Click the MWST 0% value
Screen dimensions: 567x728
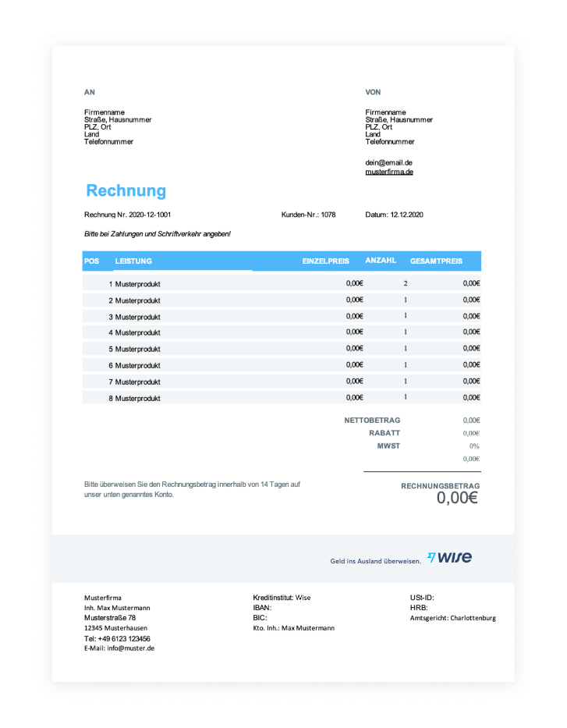pos(474,446)
